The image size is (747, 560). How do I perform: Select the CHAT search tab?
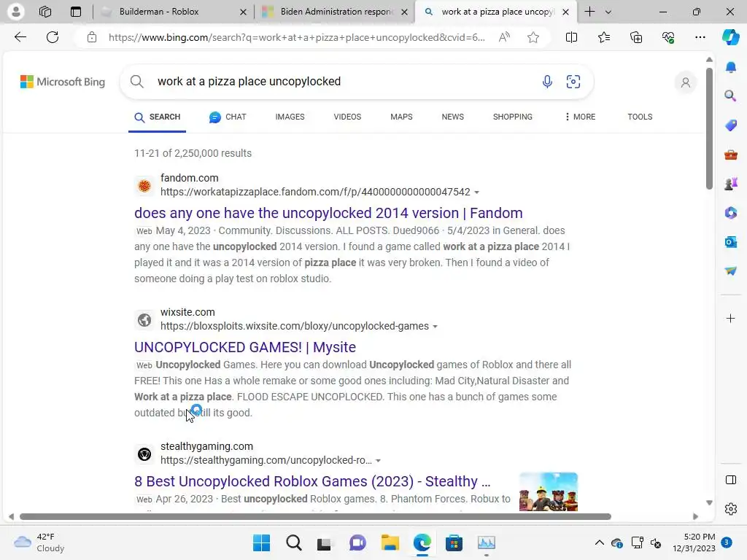pos(228,117)
